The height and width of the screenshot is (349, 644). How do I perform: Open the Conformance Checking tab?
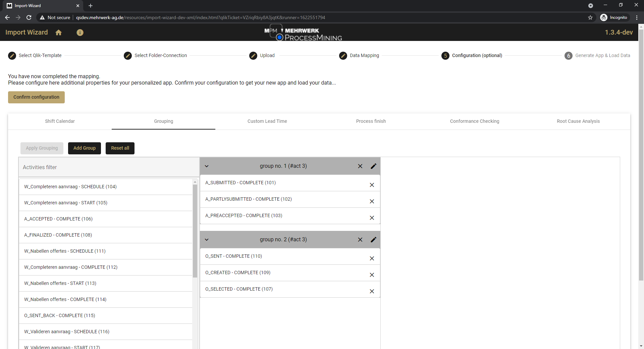tap(475, 121)
